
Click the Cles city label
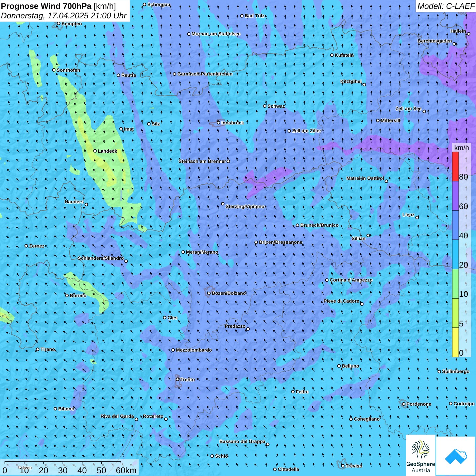172,318
